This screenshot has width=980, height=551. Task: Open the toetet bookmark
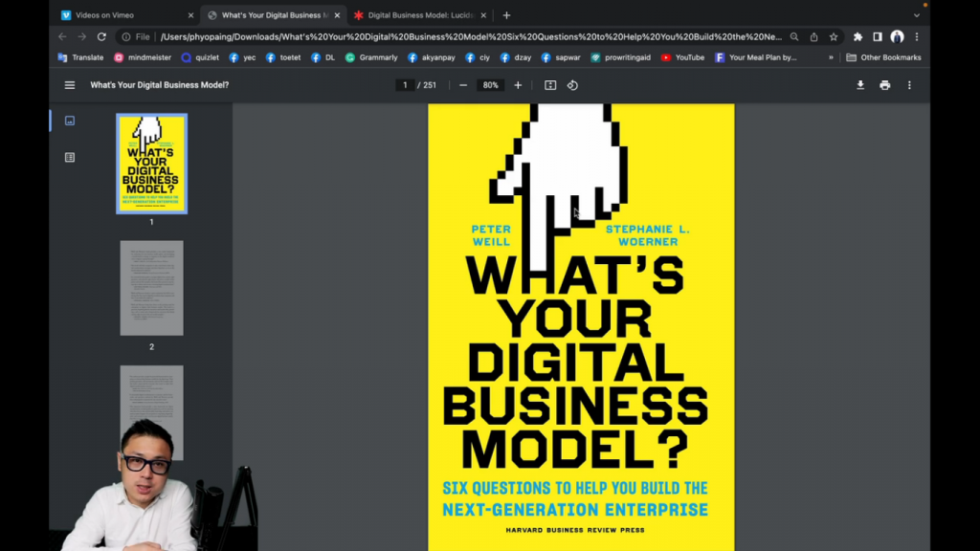(x=283, y=57)
